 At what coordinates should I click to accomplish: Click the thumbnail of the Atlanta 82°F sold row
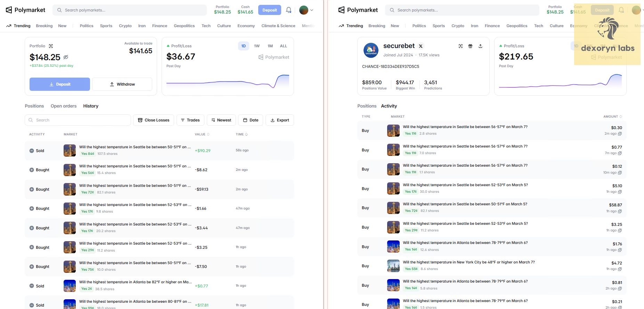[x=70, y=286]
